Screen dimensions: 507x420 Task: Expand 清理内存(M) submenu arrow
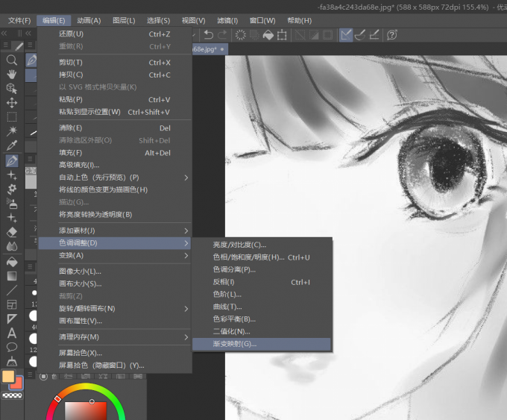(x=186, y=337)
